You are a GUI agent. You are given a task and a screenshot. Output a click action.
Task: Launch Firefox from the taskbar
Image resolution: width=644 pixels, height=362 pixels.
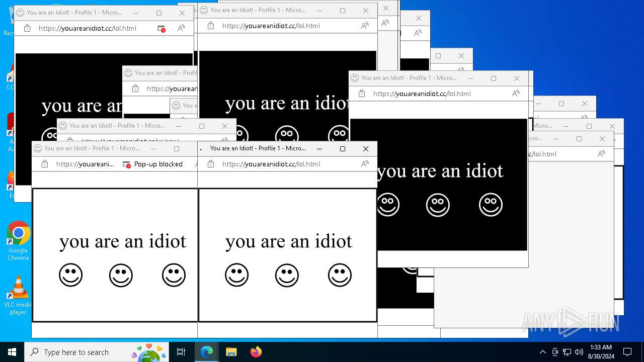point(256,352)
